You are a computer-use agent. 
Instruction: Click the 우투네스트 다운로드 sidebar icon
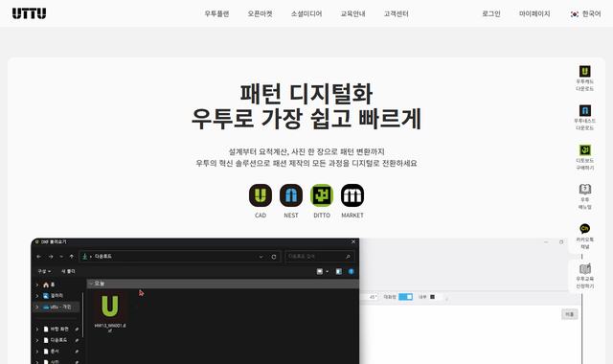point(585,110)
